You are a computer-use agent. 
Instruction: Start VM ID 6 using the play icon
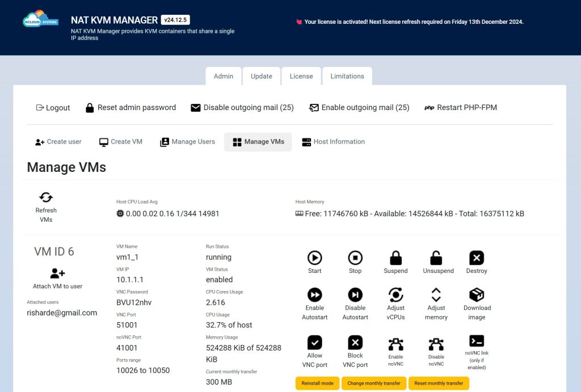coord(314,258)
